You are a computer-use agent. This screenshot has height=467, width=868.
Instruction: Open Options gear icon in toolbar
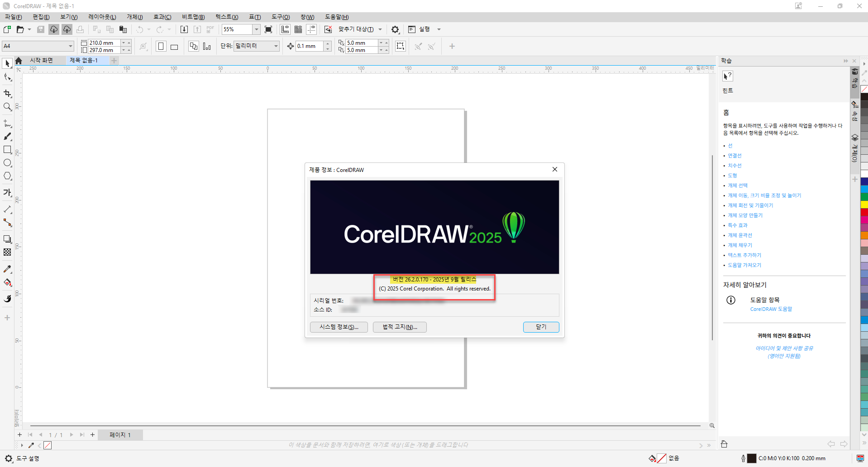pos(395,29)
